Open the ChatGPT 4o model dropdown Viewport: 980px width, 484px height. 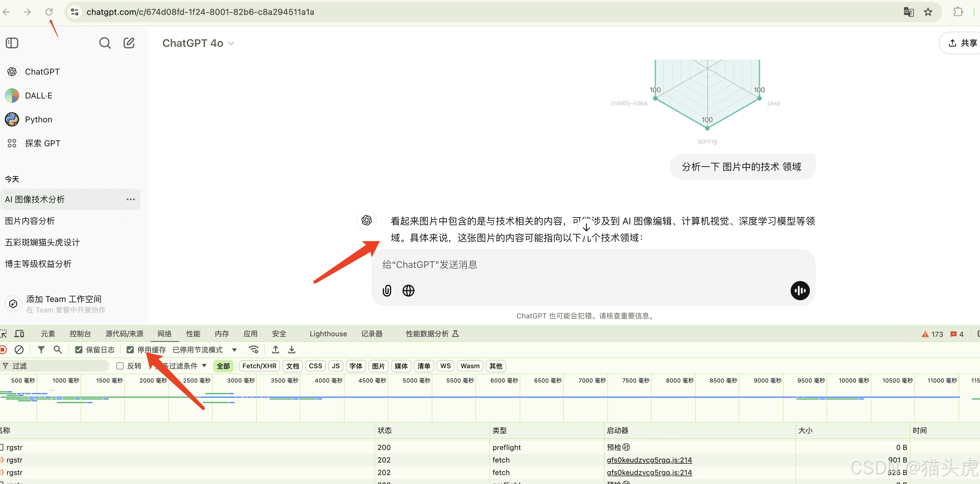198,43
